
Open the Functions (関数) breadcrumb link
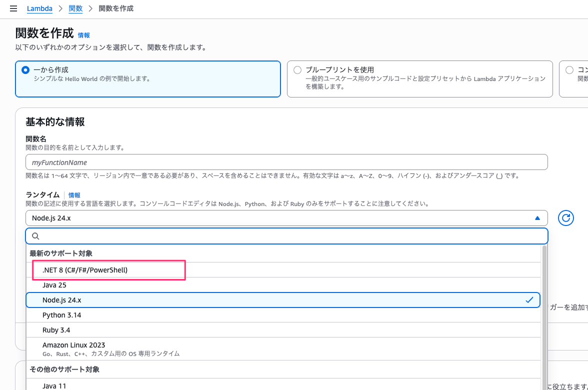[75, 8]
